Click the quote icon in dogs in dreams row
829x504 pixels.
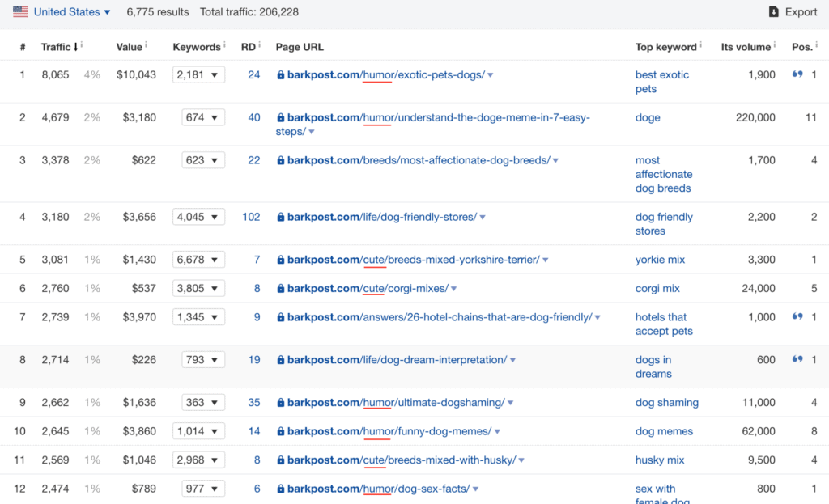click(797, 359)
